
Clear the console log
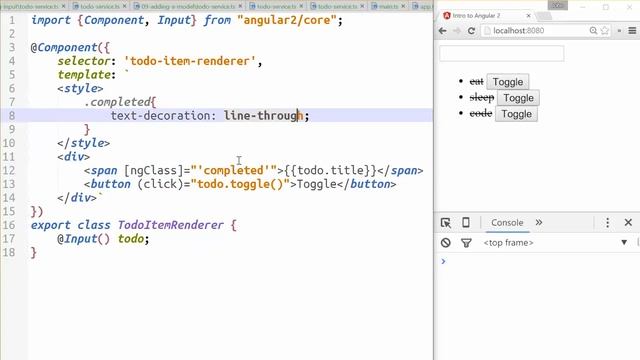(446, 243)
